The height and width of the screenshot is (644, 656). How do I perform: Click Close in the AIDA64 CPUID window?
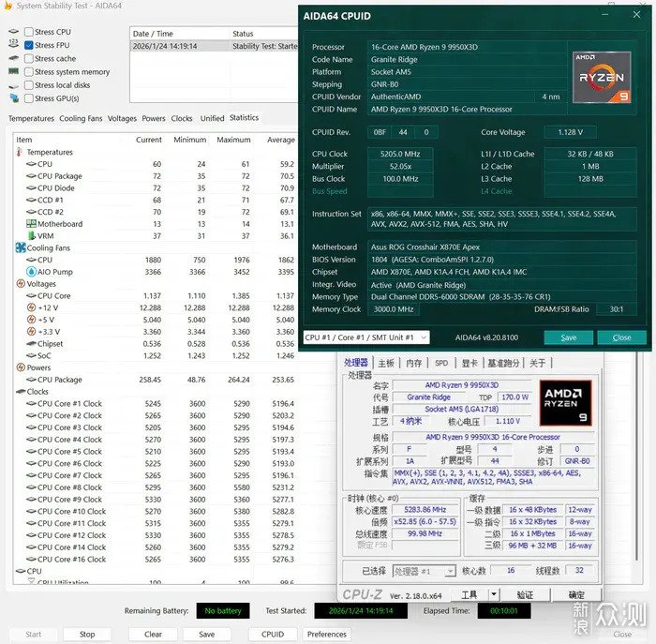tap(621, 337)
